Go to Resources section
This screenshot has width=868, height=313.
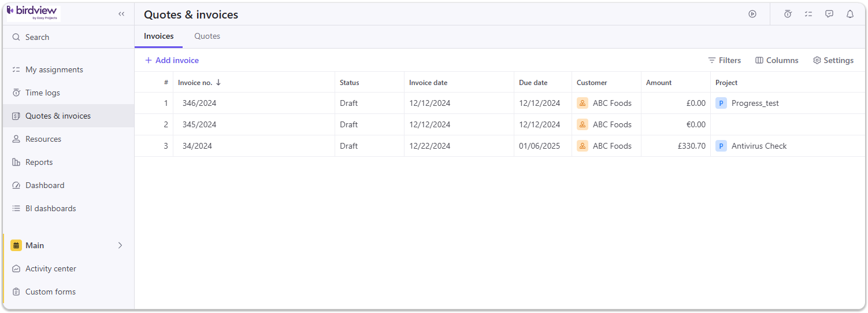pyautogui.click(x=68, y=139)
